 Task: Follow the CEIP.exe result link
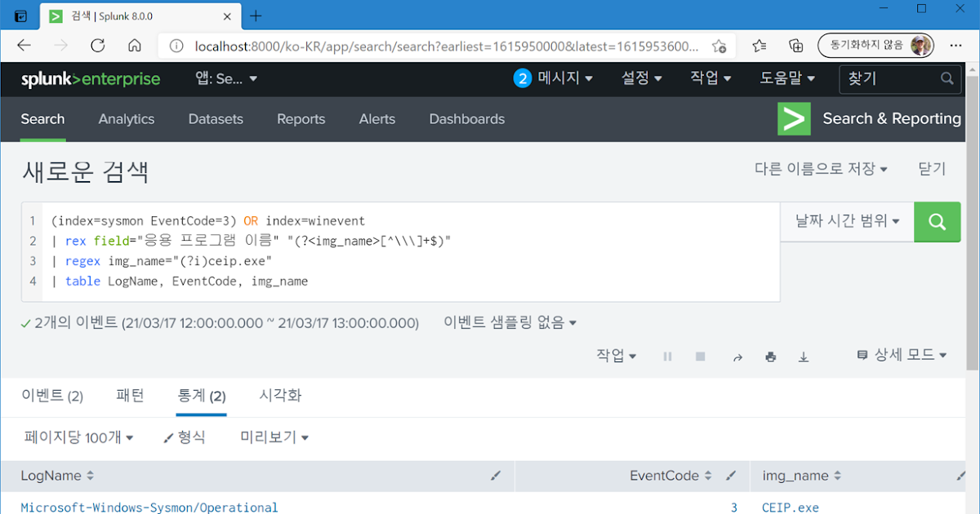click(x=790, y=507)
